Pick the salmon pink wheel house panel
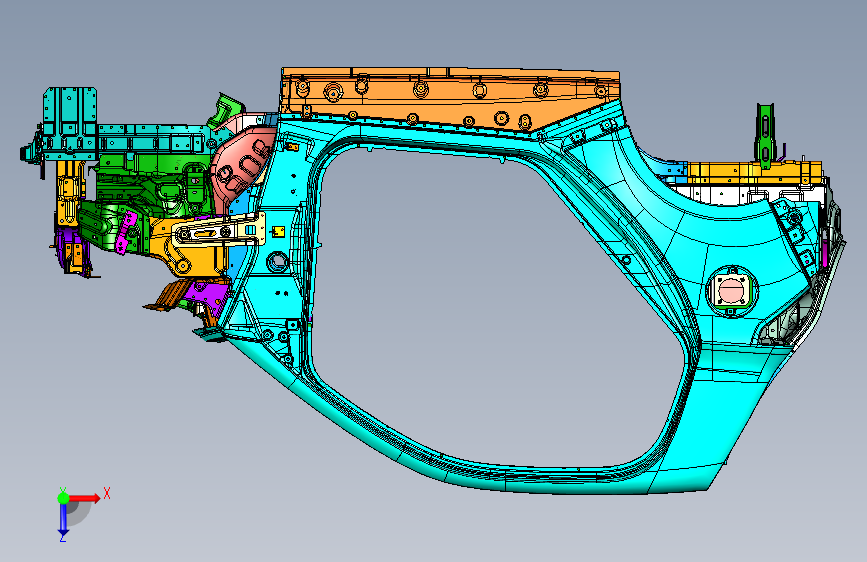Image resolution: width=867 pixels, height=562 pixels. [x=241, y=166]
